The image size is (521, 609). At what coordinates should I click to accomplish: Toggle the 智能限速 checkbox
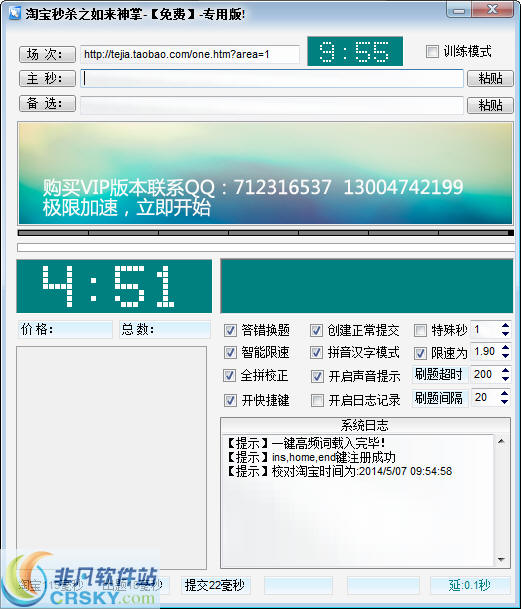pos(230,353)
